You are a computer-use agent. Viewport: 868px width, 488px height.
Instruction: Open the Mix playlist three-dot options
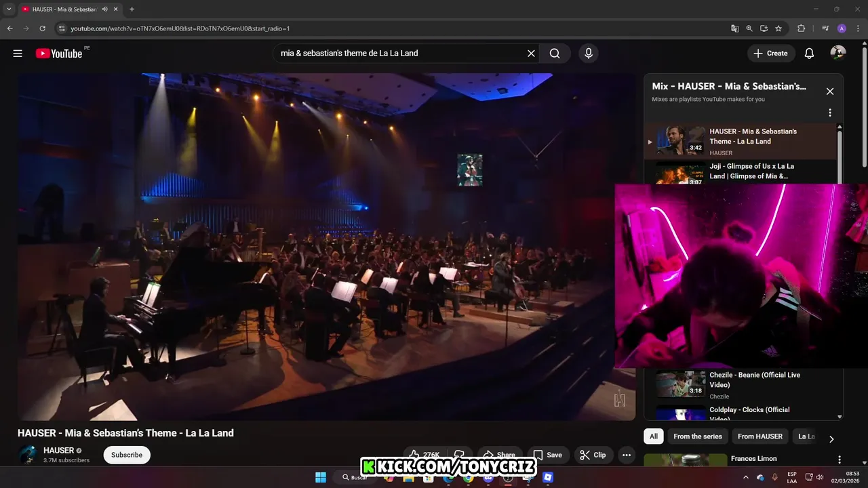(829, 113)
